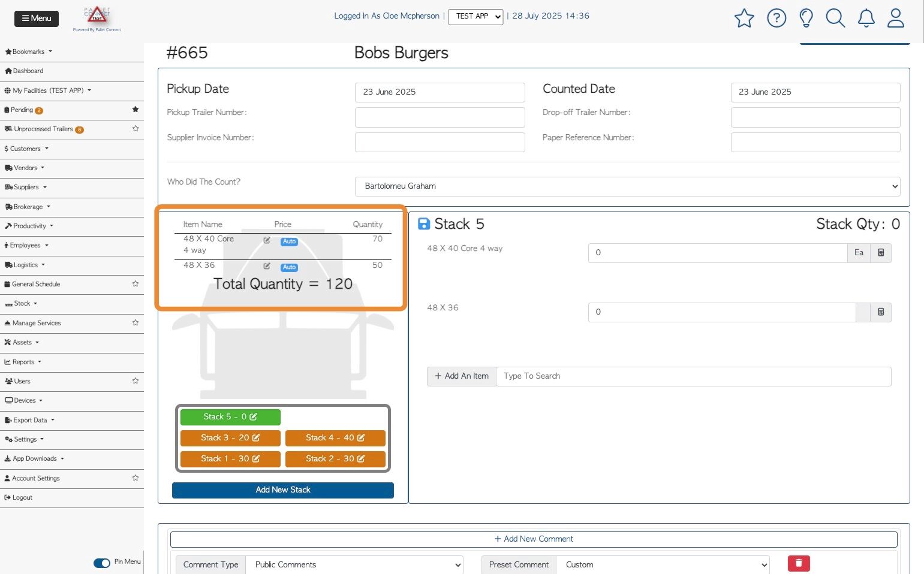This screenshot has height=574, width=924.
Task: Open calculator for 48 X 40 Core 4 way
Action: pyautogui.click(x=881, y=253)
